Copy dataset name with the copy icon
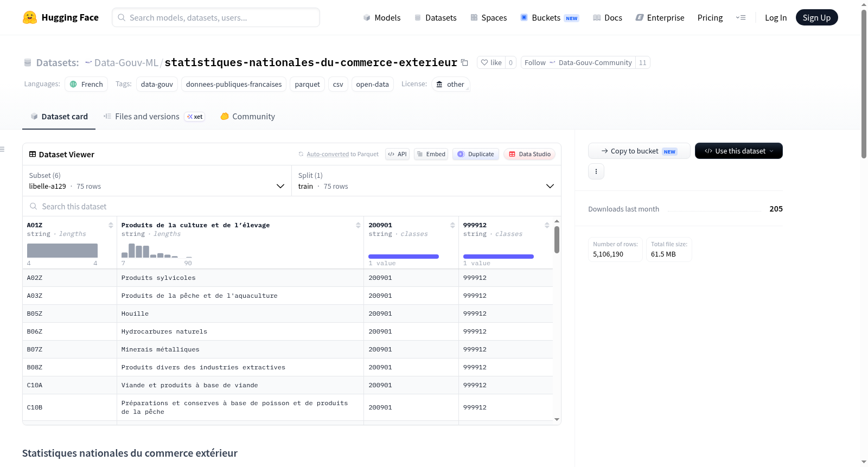This screenshot has height=467, width=868. [464, 62]
